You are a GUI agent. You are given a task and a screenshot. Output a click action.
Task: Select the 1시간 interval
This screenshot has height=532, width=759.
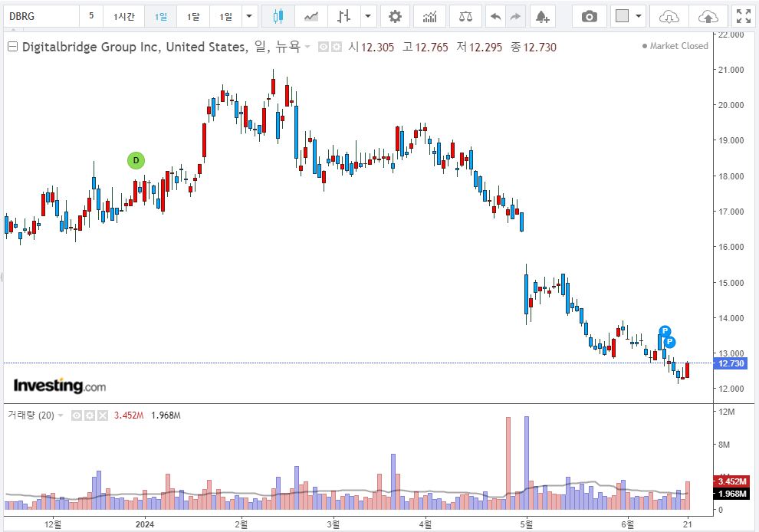[124, 16]
